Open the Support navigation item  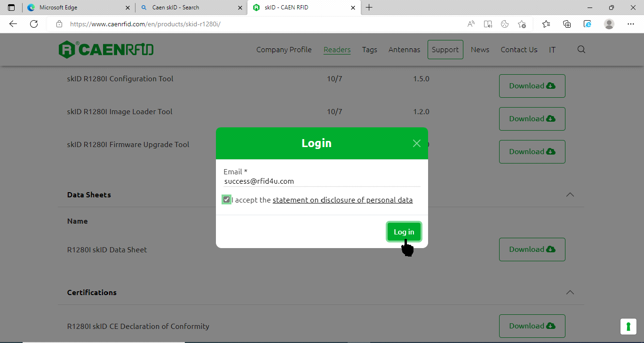445,50
